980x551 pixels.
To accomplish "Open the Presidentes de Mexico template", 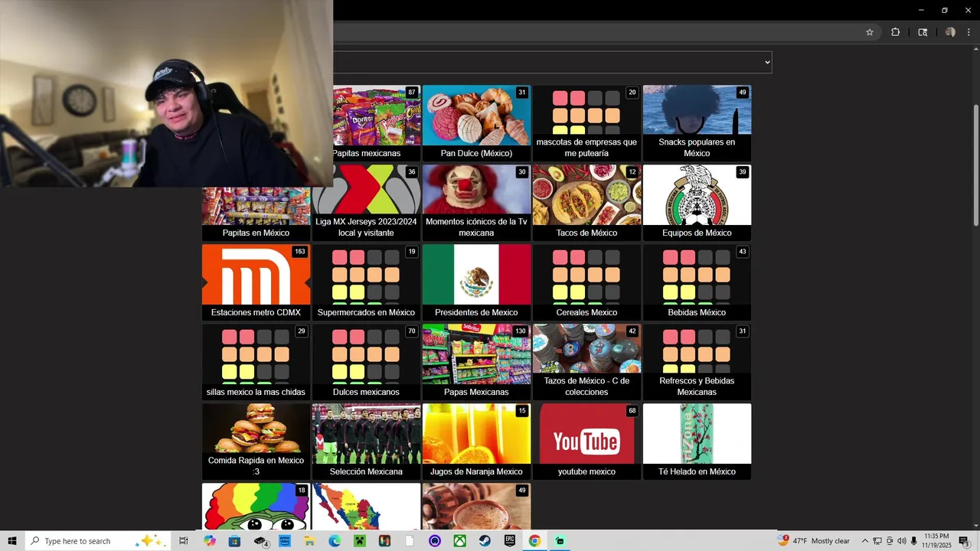I will (x=476, y=282).
